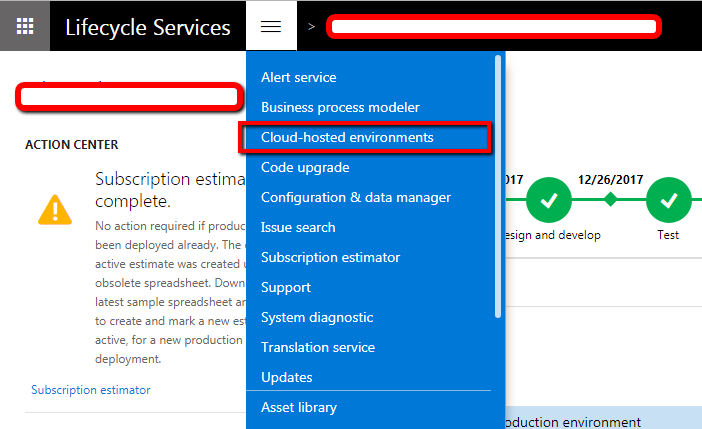Open Translation service
The image size is (702, 429).
coord(318,347)
